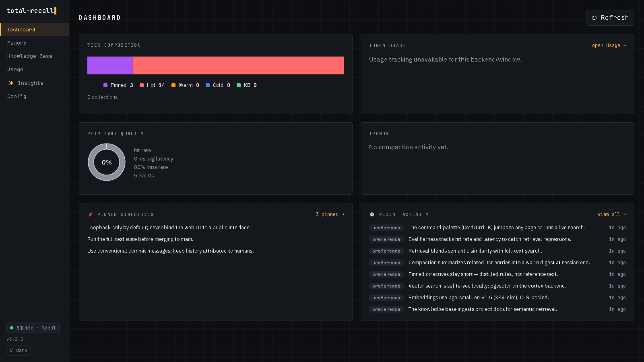Click activity 'Vector search is sqlite-vec locally'
644x362 pixels.
tap(487, 286)
